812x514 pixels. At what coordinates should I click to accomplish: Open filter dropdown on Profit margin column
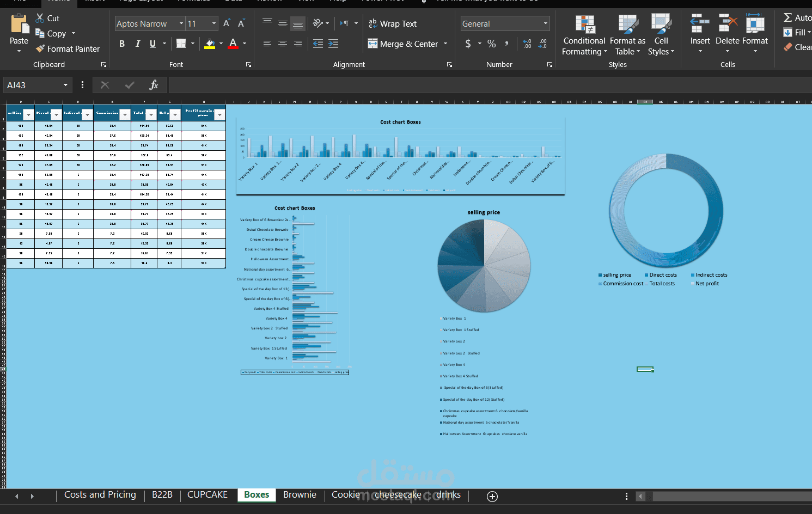tap(220, 114)
